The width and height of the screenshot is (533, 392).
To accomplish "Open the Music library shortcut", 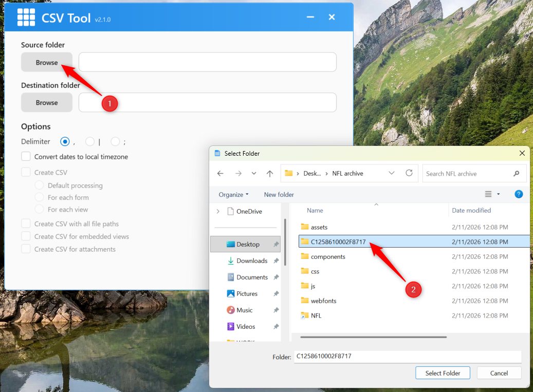I will pyautogui.click(x=244, y=310).
